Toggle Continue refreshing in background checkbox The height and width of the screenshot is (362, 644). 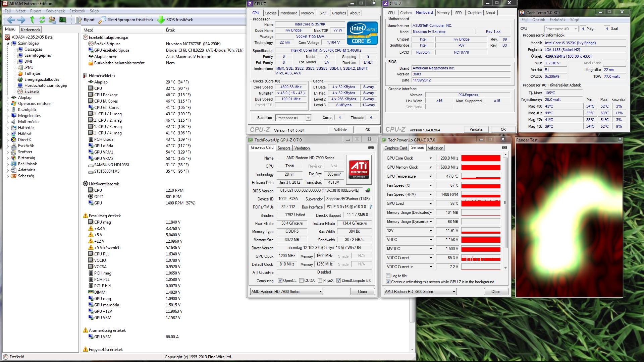click(x=388, y=282)
